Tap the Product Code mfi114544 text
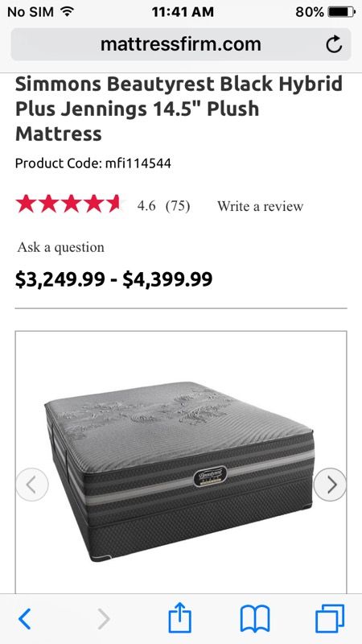This screenshot has height=644, width=362. pyautogui.click(x=93, y=163)
